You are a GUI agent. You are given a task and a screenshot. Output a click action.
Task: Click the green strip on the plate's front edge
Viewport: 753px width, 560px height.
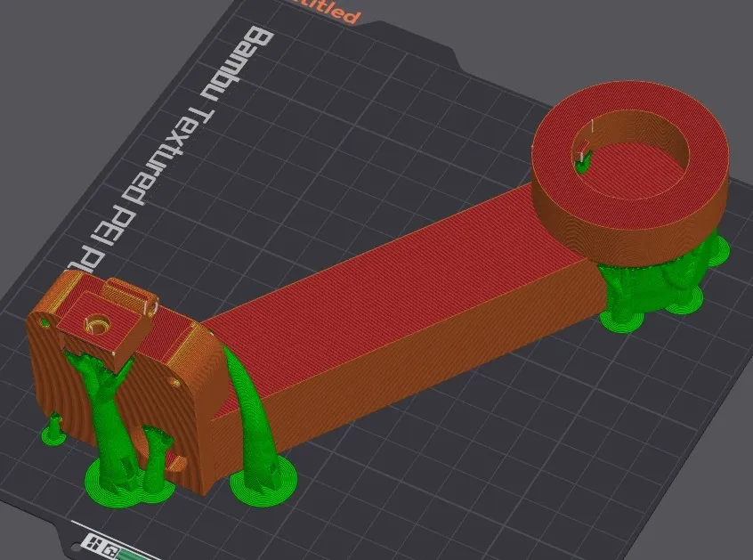point(137,555)
